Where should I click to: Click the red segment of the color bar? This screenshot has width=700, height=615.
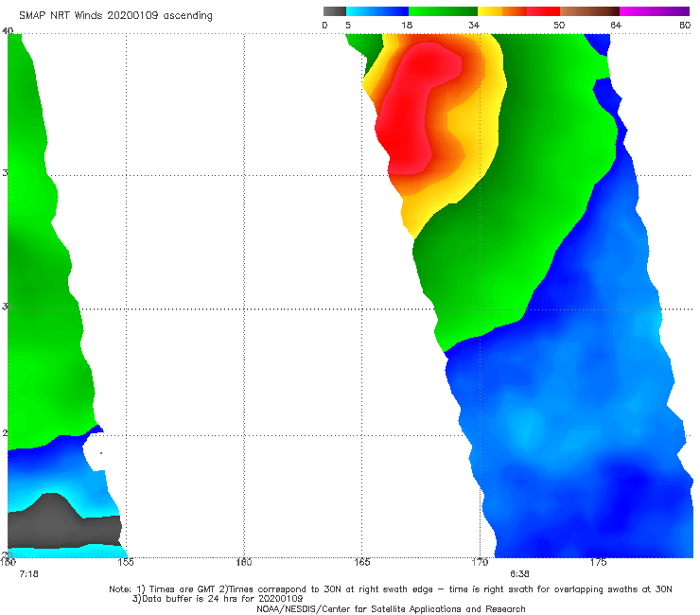pos(543,11)
